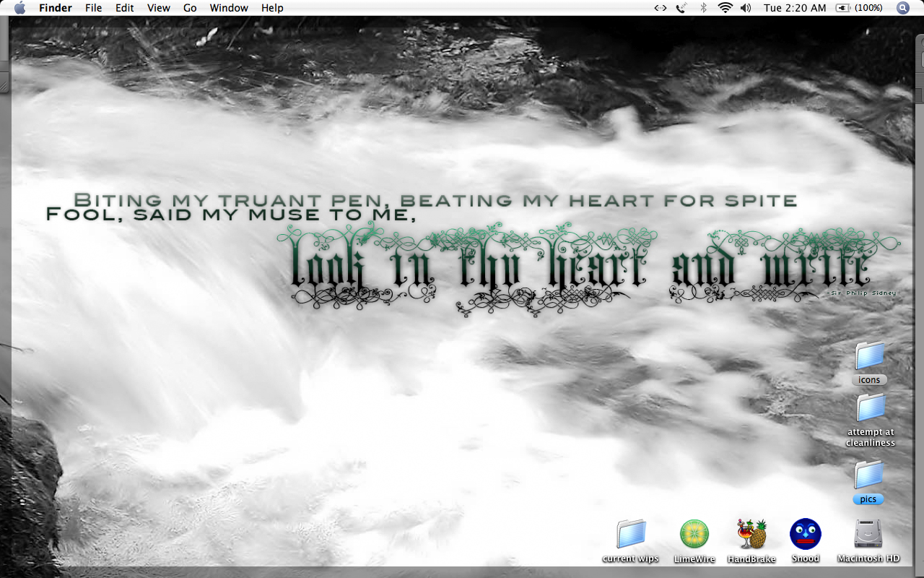
Task: Open the Go menu
Action: (x=190, y=8)
